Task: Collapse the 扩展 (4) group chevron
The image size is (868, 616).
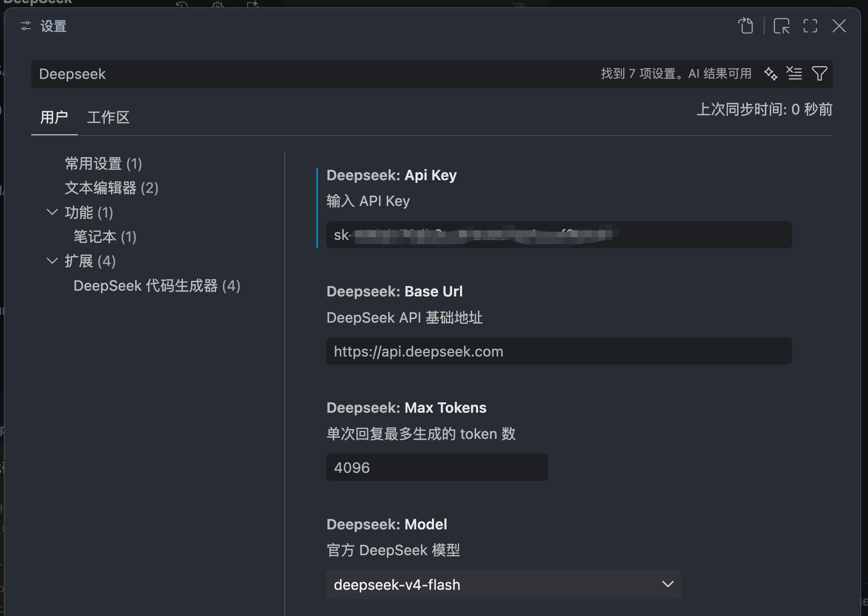Action: pos(52,261)
